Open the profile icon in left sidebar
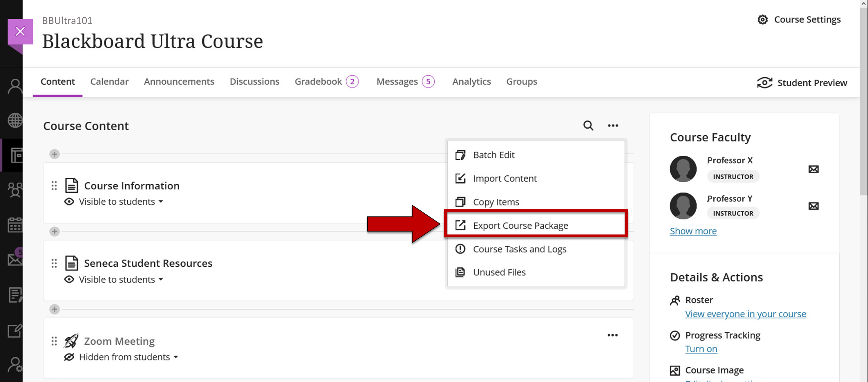Screen dimensions: 868x382 pos(15,86)
